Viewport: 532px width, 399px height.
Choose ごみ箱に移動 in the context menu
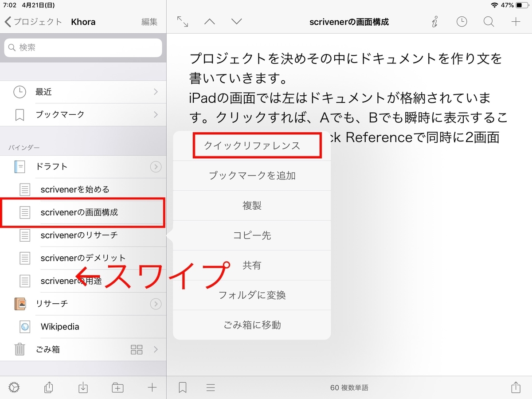point(252,325)
